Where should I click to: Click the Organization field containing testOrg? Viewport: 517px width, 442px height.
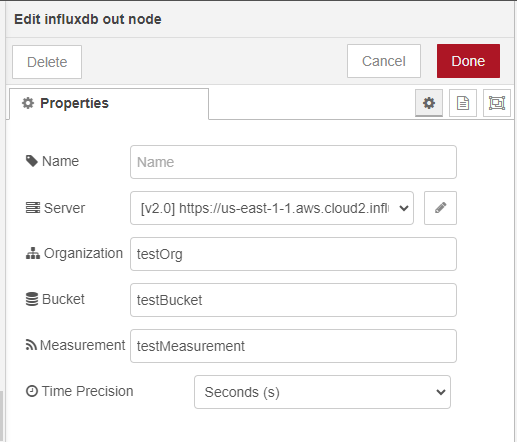coord(293,254)
